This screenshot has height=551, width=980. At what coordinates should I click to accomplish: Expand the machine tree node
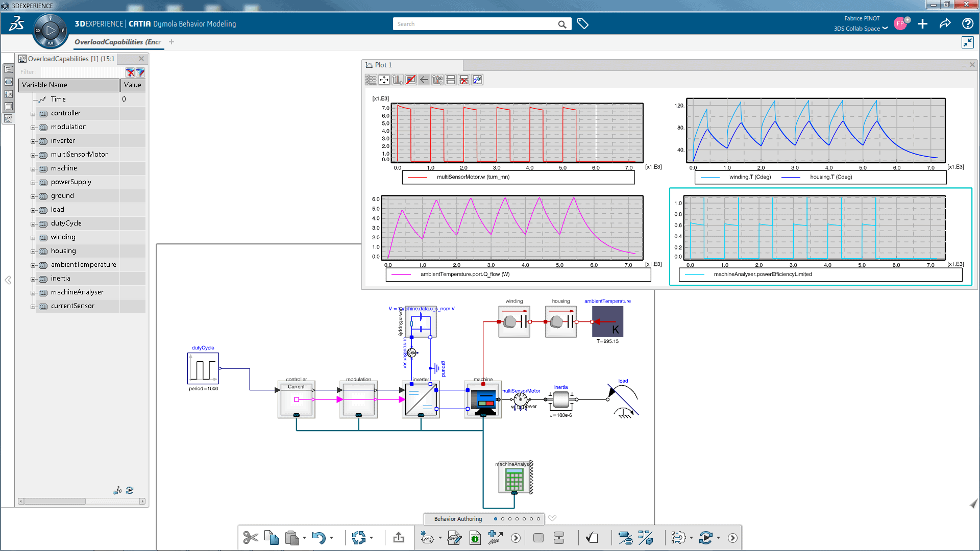pos(33,169)
